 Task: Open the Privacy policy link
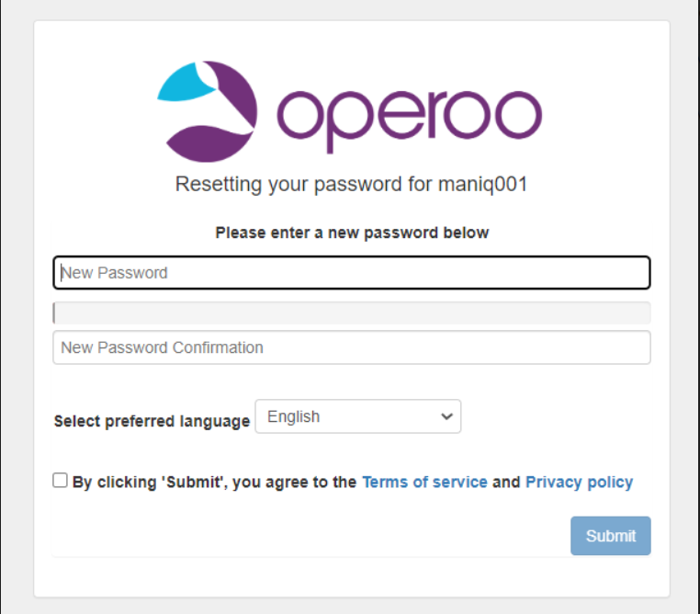(x=579, y=482)
